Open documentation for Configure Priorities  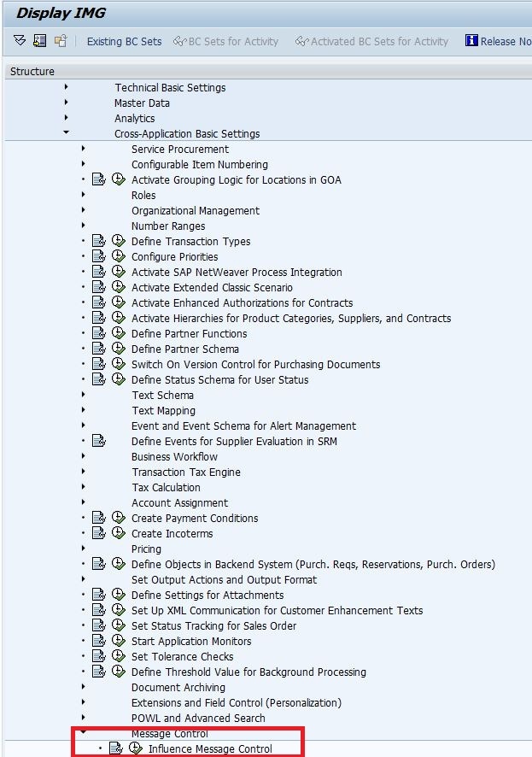pos(99,256)
